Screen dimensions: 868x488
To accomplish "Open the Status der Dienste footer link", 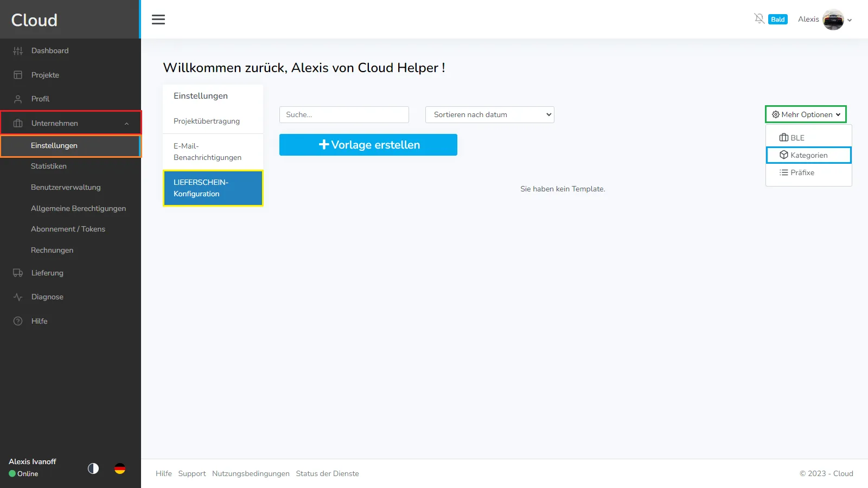I will (327, 473).
